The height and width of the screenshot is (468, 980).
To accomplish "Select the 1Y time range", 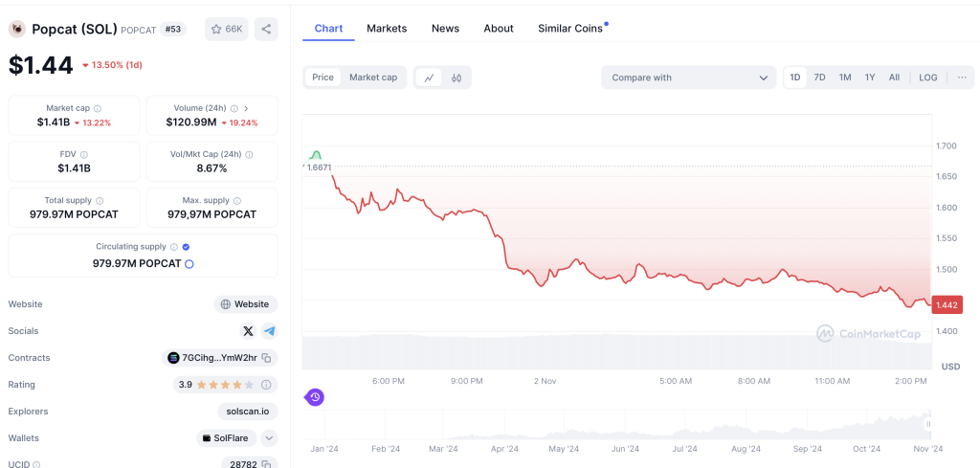I will pos(870,78).
